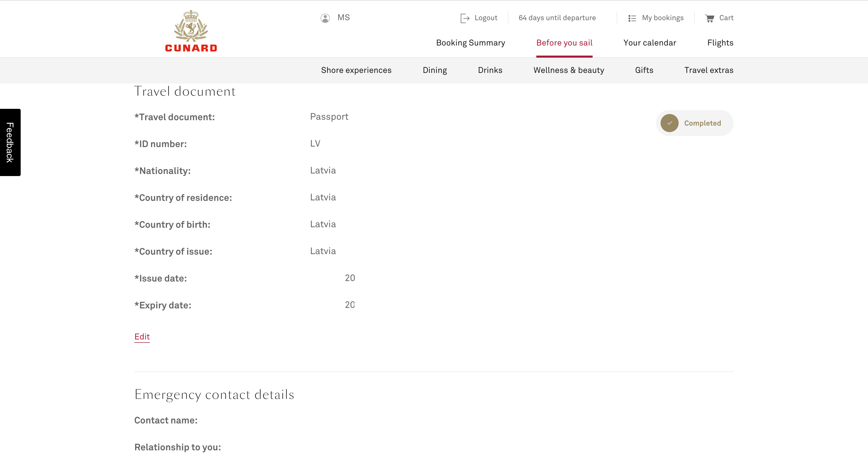Open the Flights tab

[x=720, y=43]
